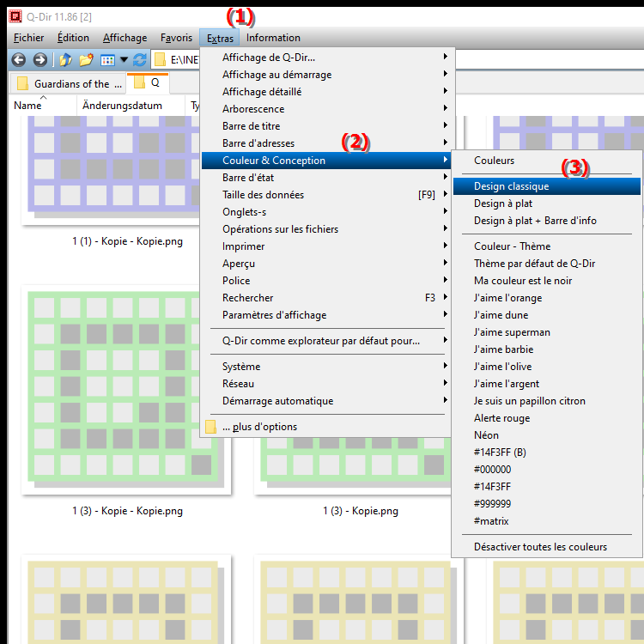Apply 'Je suis un papillon citron' theme
This screenshot has width=644, height=644.
point(547,401)
